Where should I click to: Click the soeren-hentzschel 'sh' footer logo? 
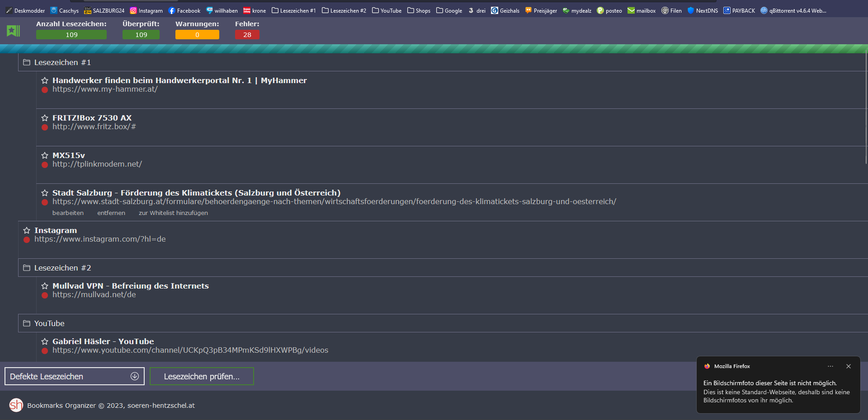16,405
